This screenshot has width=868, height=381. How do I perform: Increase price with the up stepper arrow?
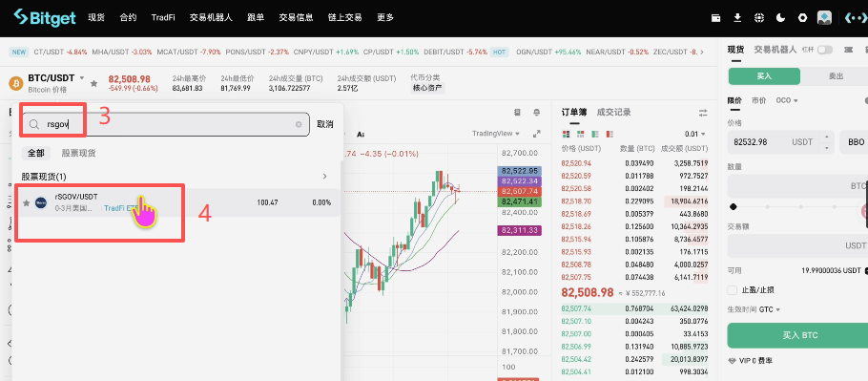(x=826, y=137)
